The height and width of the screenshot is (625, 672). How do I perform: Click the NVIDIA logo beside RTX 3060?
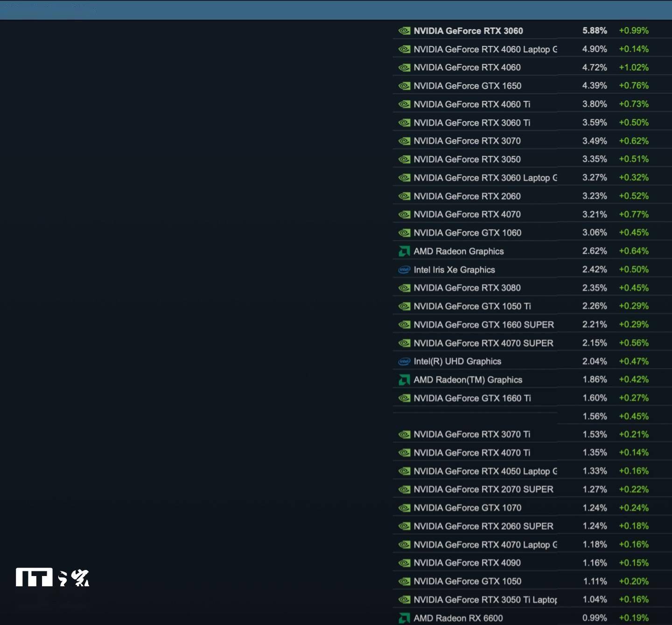click(x=404, y=31)
